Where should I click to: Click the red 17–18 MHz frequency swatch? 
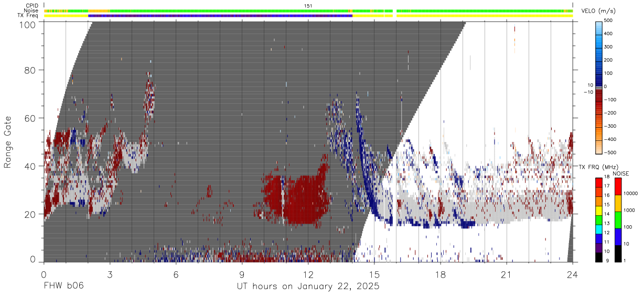598,183
